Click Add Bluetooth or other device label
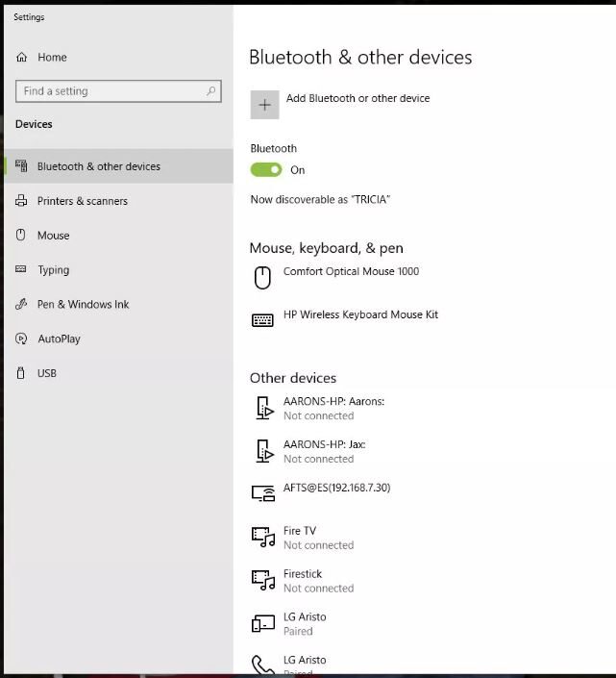616x678 pixels. coord(357,98)
